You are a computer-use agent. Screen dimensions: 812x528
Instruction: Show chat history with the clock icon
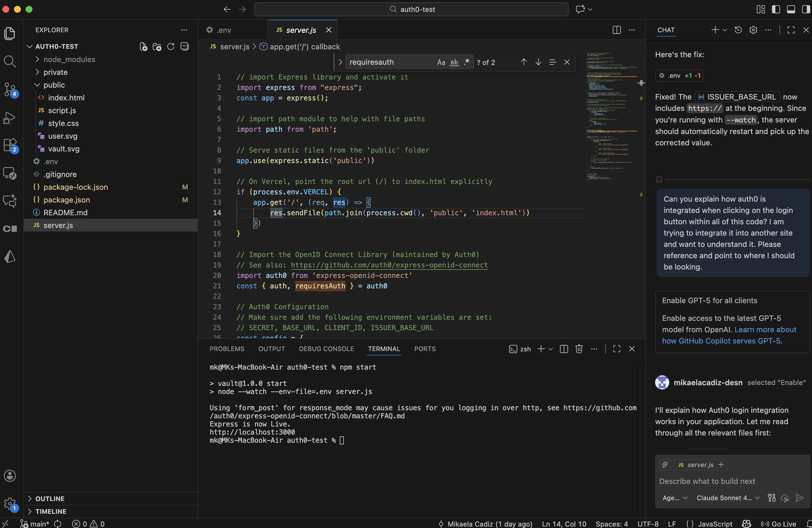coord(738,30)
